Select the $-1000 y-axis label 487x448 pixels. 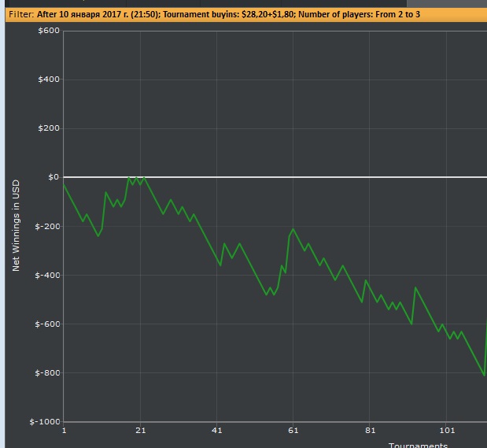pyautogui.click(x=45, y=421)
